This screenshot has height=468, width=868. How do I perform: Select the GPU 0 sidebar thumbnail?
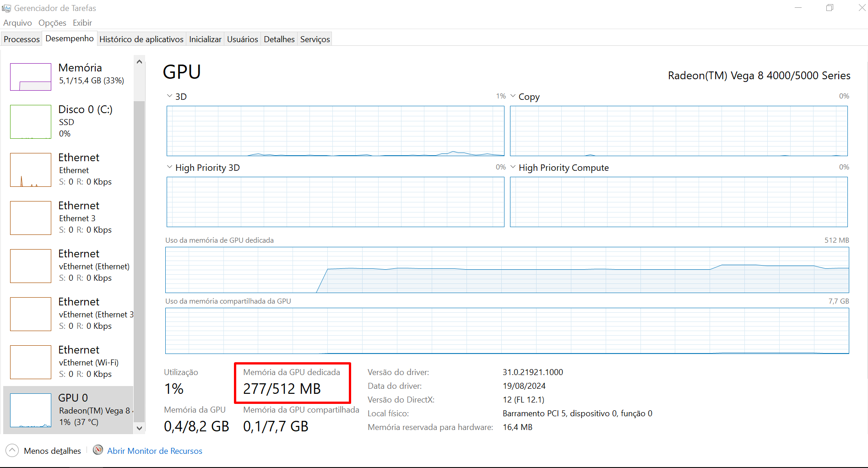click(x=31, y=410)
